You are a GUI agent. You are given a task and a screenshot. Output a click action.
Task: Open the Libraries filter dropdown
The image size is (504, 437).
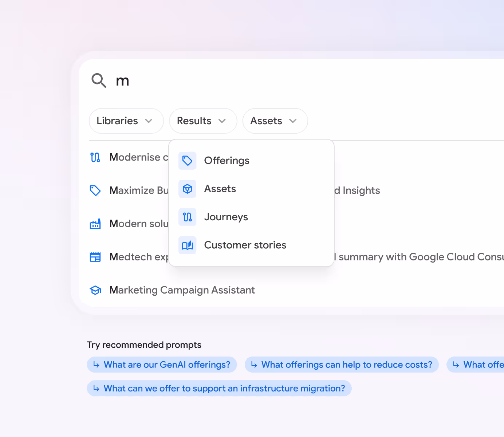pos(126,121)
